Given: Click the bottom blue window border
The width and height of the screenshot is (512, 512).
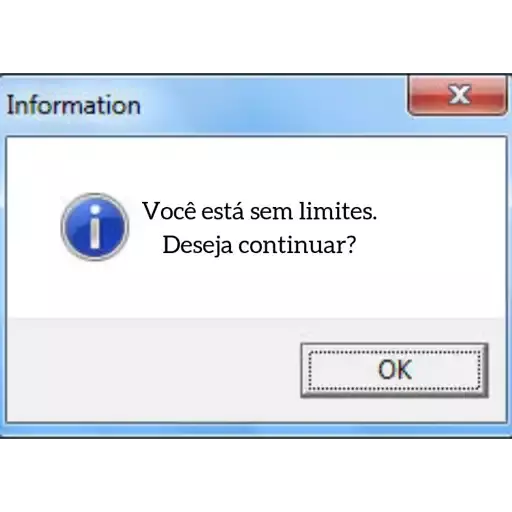Looking at the screenshot, I should click(x=256, y=430).
